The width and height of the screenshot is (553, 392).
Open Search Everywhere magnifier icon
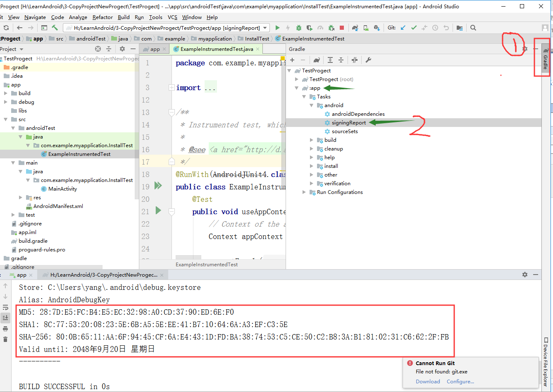coord(473,28)
